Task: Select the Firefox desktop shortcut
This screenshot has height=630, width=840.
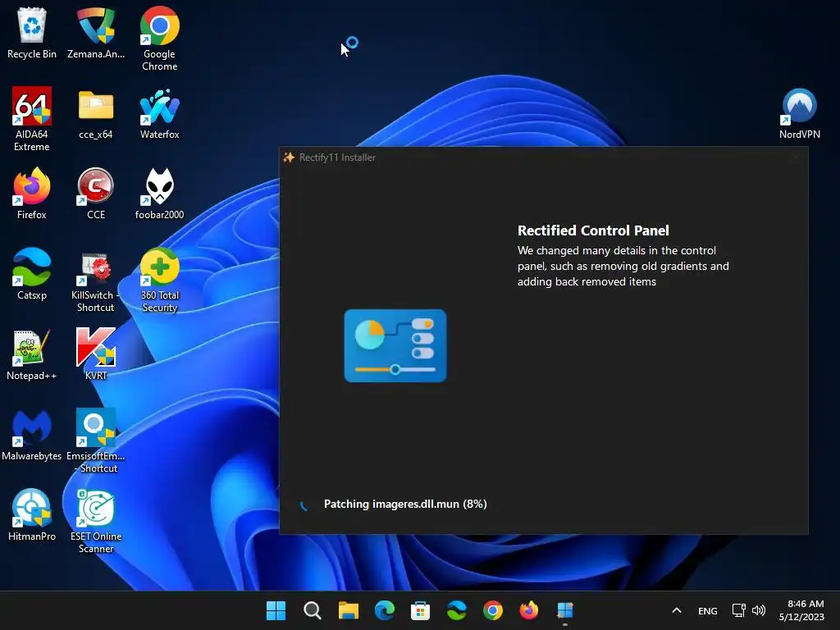Action: point(32,194)
